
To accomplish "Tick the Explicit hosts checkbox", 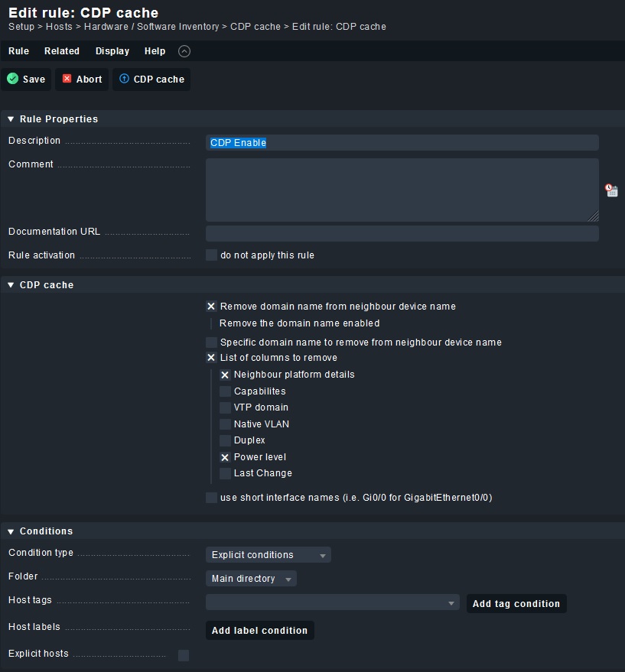I will [184, 654].
